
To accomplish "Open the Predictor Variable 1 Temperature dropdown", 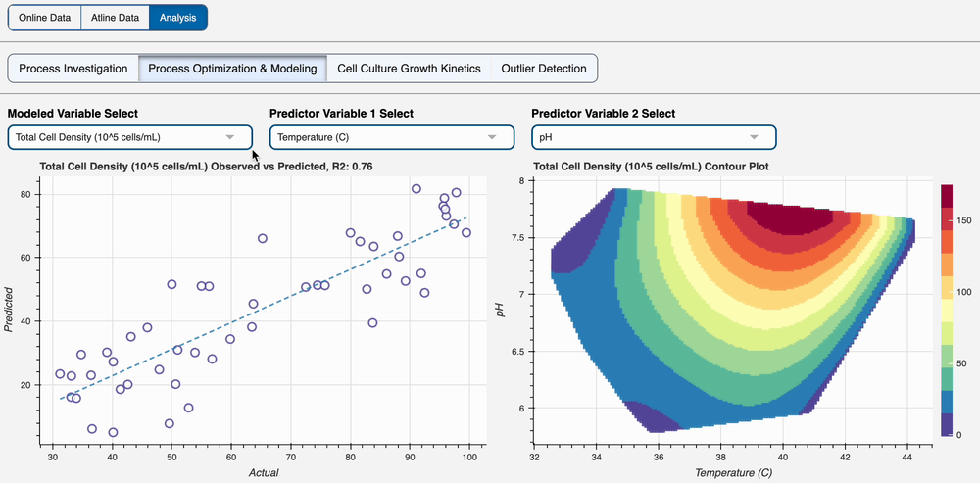I will point(390,137).
